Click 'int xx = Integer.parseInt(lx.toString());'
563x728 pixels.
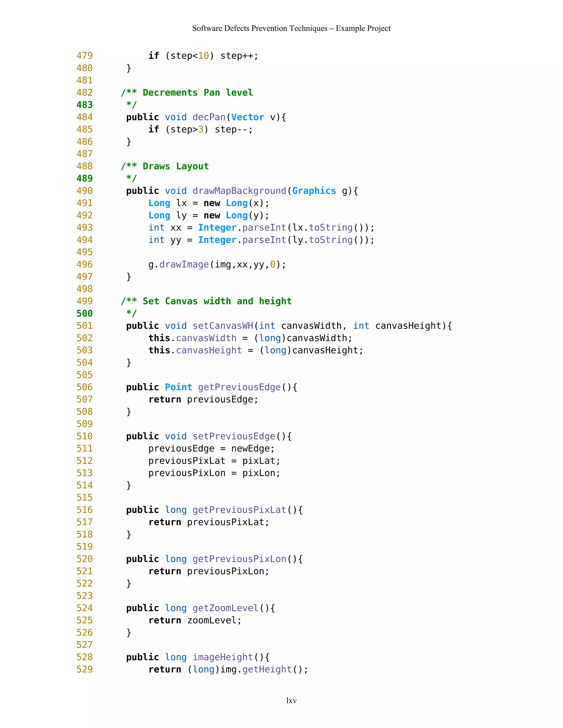(261, 228)
